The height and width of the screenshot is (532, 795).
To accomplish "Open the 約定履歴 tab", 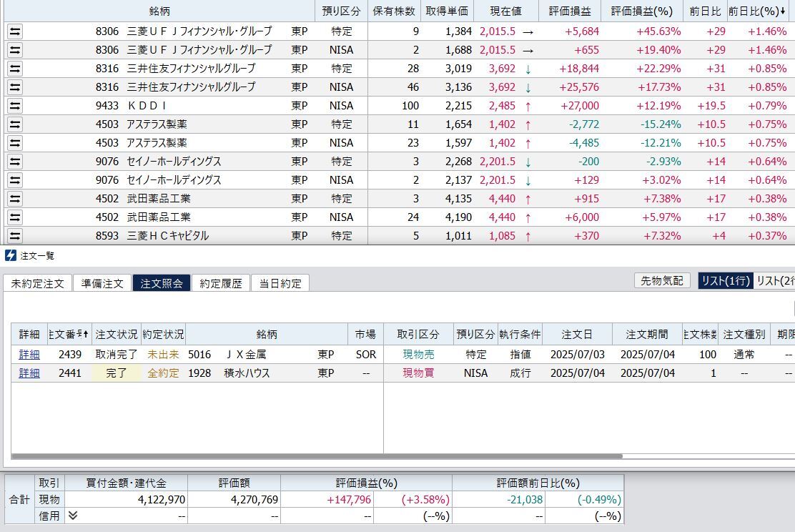I will [221, 283].
